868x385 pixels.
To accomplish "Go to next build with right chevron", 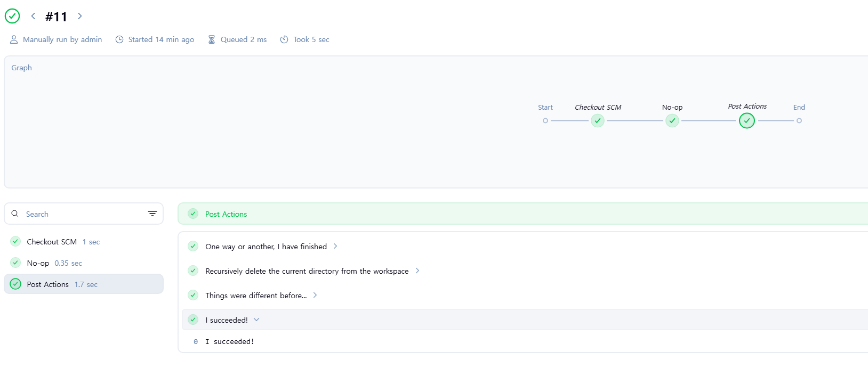I will (80, 16).
